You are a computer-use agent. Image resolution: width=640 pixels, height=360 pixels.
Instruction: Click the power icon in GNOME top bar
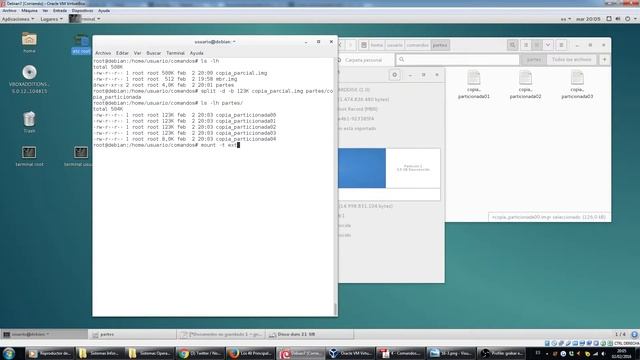pyautogui.click(x=627, y=19)
